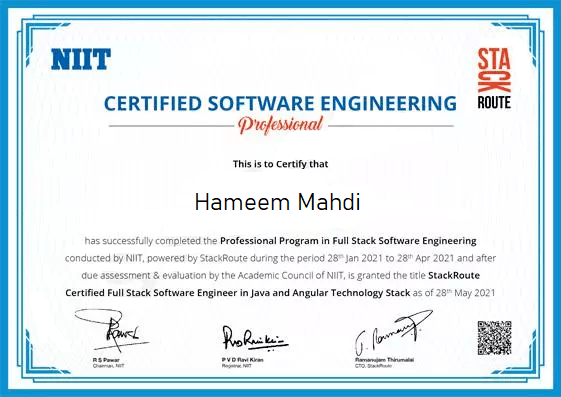Click the StackRoute logo

[494, 79]
